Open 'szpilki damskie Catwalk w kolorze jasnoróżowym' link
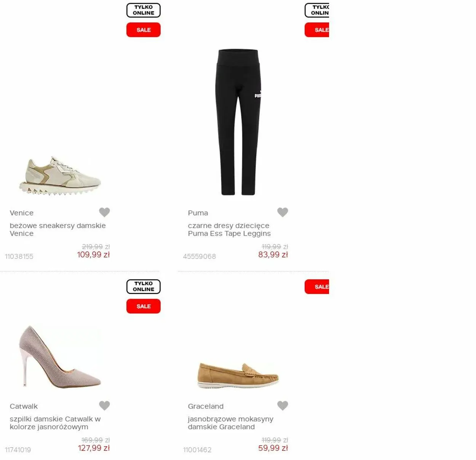476x460 pixels. click(55, 423)
